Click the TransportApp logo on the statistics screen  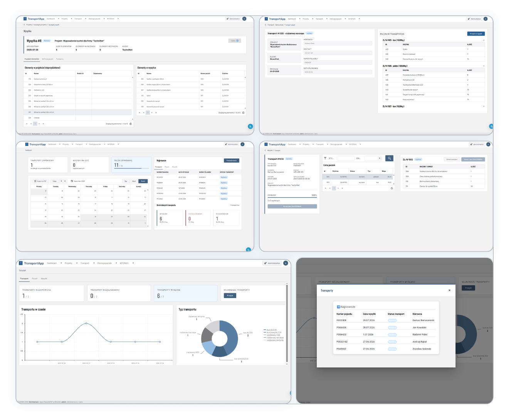tap(31, 263)
